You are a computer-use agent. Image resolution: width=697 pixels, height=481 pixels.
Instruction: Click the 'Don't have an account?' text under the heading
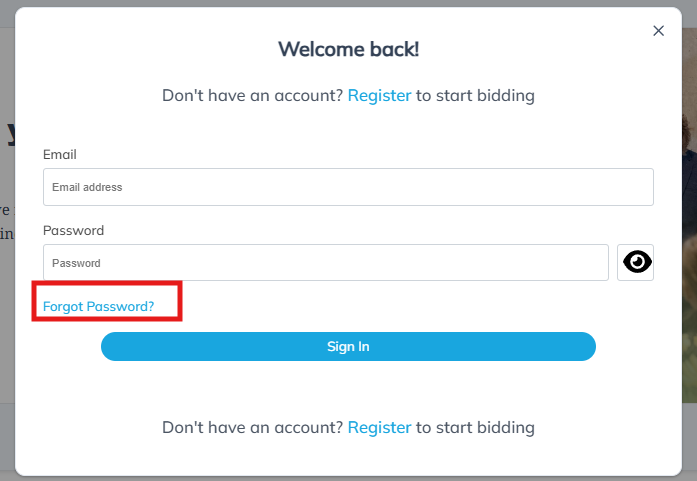(252, 96)
